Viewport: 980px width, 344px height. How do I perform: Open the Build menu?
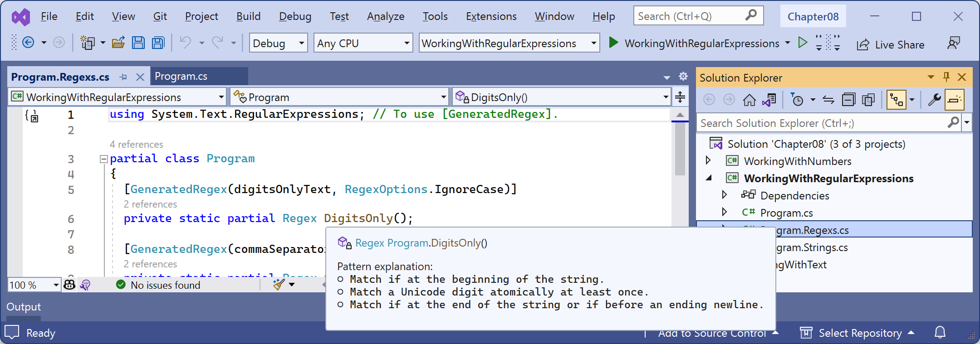[248, 16]
